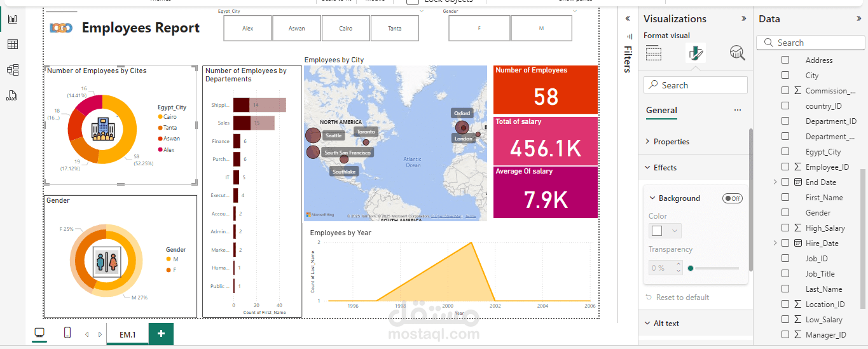The height and width of the screenshot is (349, 868).
Task: Click the Sigma icon beside Employee_ID
Action: [x=797, y=167]
